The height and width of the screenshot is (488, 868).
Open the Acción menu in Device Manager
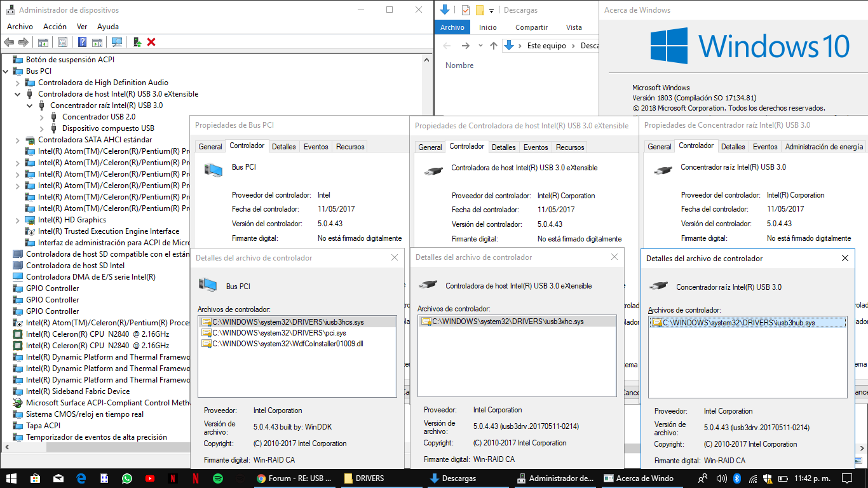point(55,27)
